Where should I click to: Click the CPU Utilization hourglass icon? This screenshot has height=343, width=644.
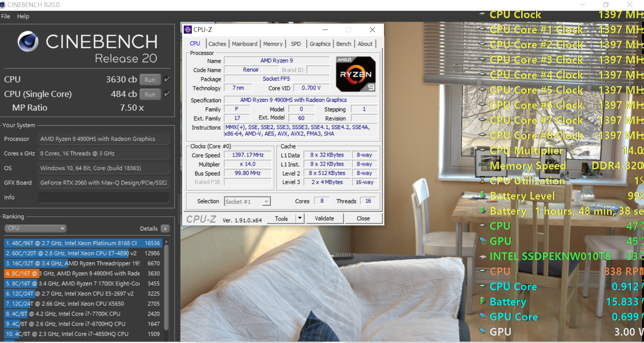(x=482, y=180)
